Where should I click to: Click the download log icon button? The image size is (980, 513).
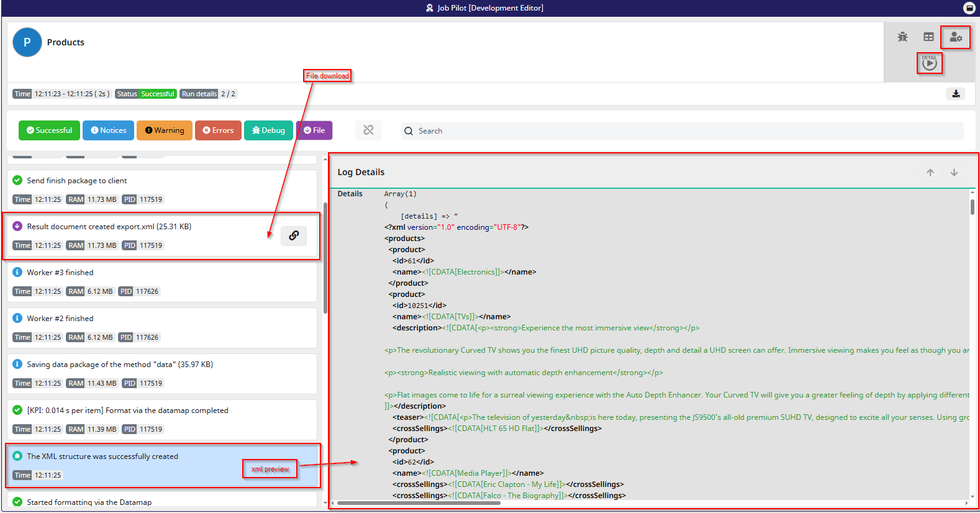[956, 94]
